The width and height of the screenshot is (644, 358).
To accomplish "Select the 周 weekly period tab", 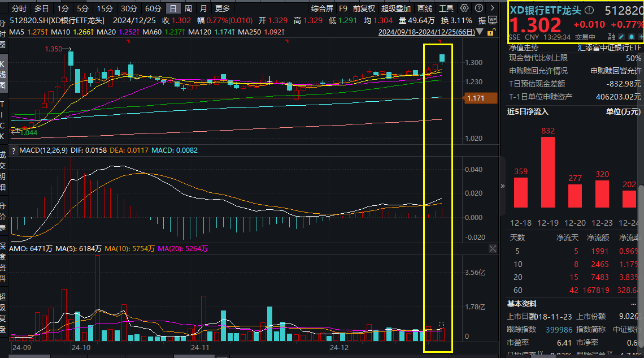I will tap(188, 8).
